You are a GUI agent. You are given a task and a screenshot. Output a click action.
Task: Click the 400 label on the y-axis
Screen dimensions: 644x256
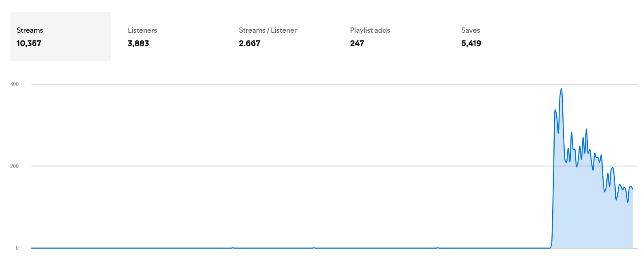pyautogui.click(x=15, y=84)
